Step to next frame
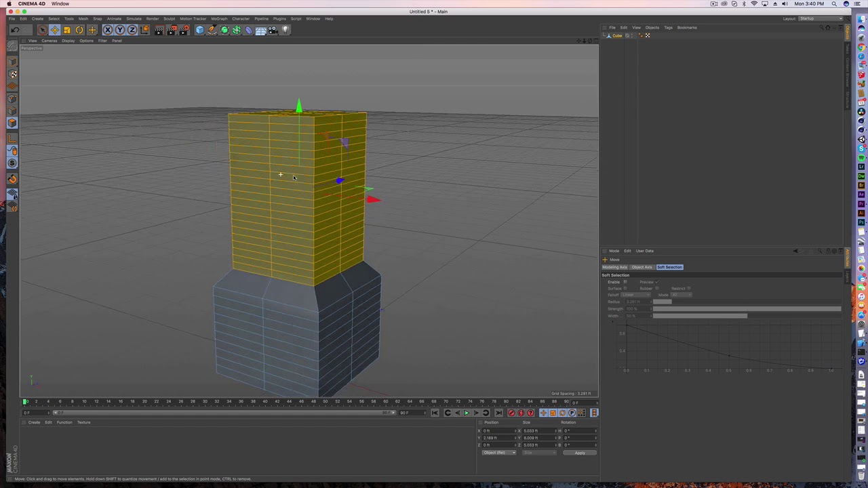This screenshot has width=868, height=488. [476, 413]
